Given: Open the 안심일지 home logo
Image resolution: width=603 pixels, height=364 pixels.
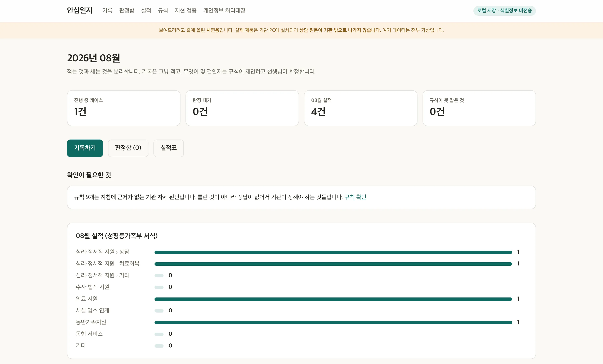Looking at the screenshot, I should coord(80,10).
